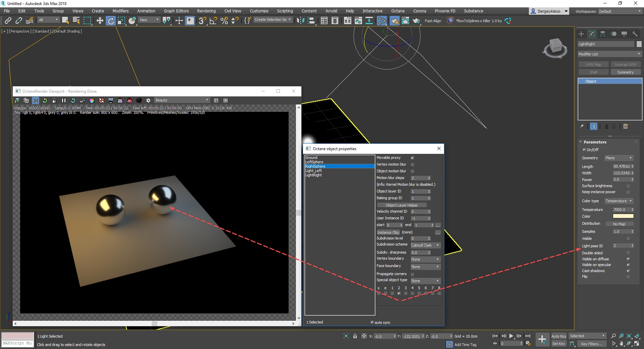Toggle the auto sync checkbox
This screenshot has width=644, height=349.
[372, 322]
